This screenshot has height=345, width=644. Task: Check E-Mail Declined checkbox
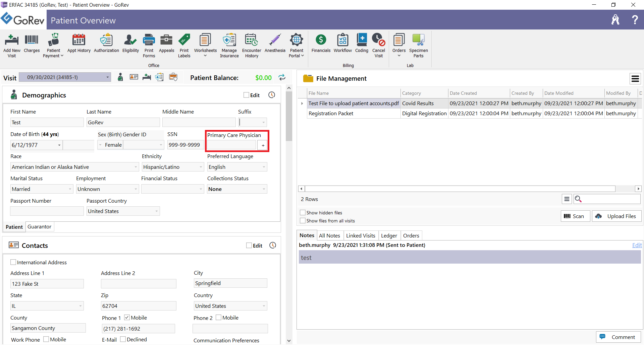(123, 339)
